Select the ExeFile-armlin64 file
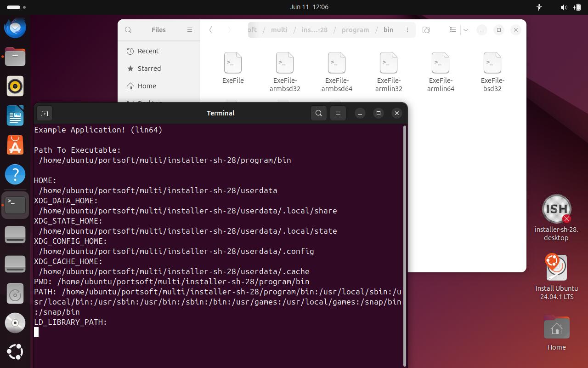The width and height of the screenshot is (588, 368). (x=441, y=72)
